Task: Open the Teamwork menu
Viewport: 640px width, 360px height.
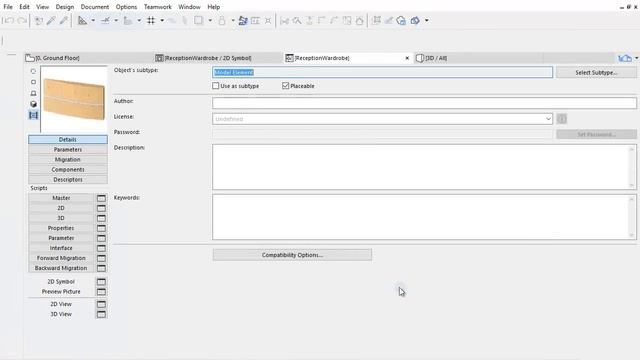Action: tap(158, 7)
